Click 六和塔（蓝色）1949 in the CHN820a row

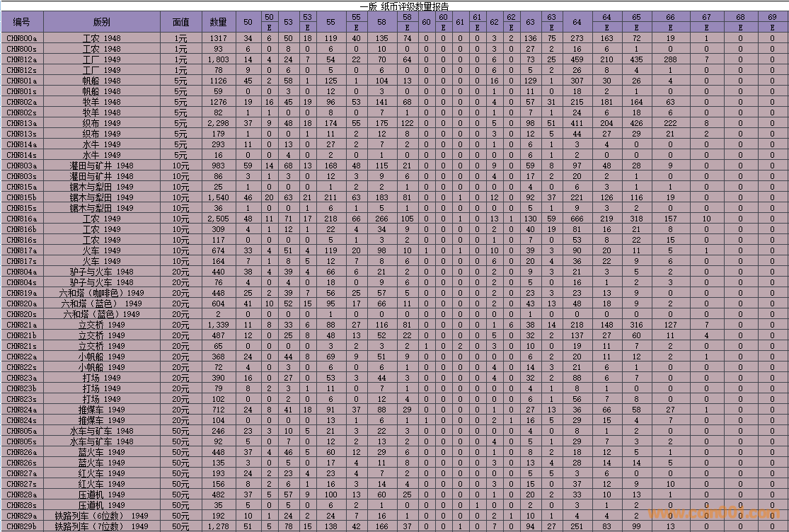pos(102,303)
